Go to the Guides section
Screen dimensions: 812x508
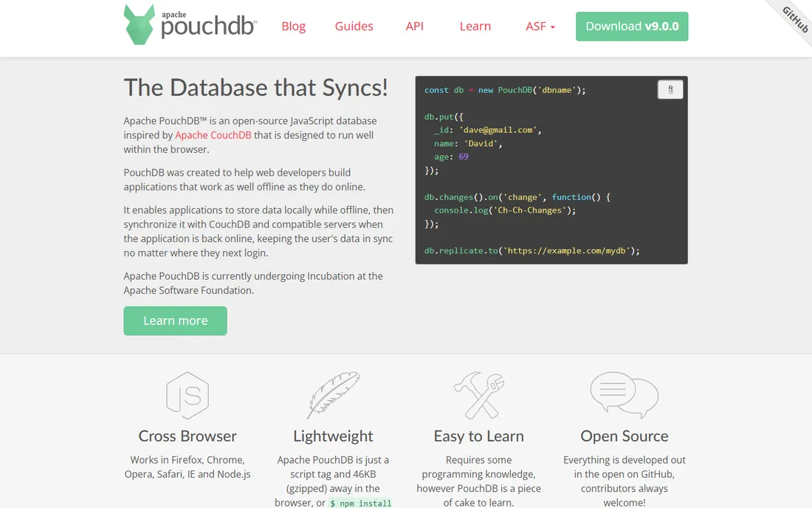(354, 27)
